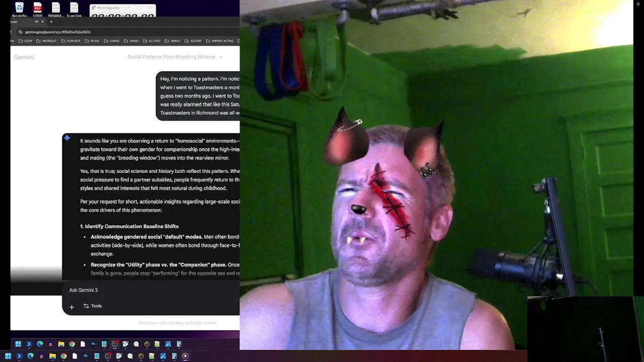The height and width of the screenshot is (362, 644).
Task: Open Photoshop from the bottom-most taskbar
Action: click(86, 356)
